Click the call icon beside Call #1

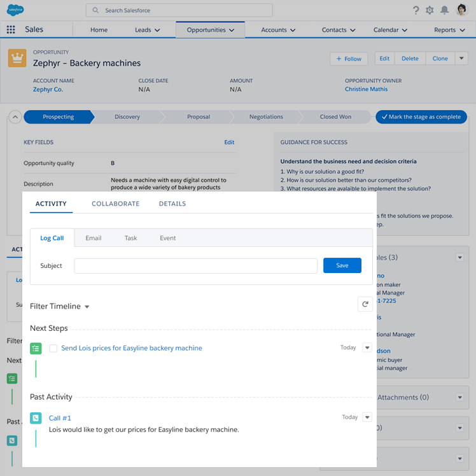pos(36,418)
